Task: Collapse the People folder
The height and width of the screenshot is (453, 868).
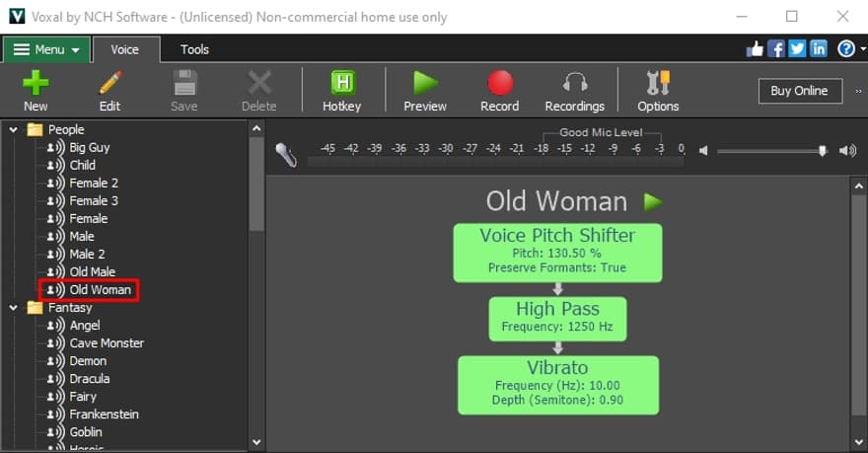Action: click(x=14, y=129)
